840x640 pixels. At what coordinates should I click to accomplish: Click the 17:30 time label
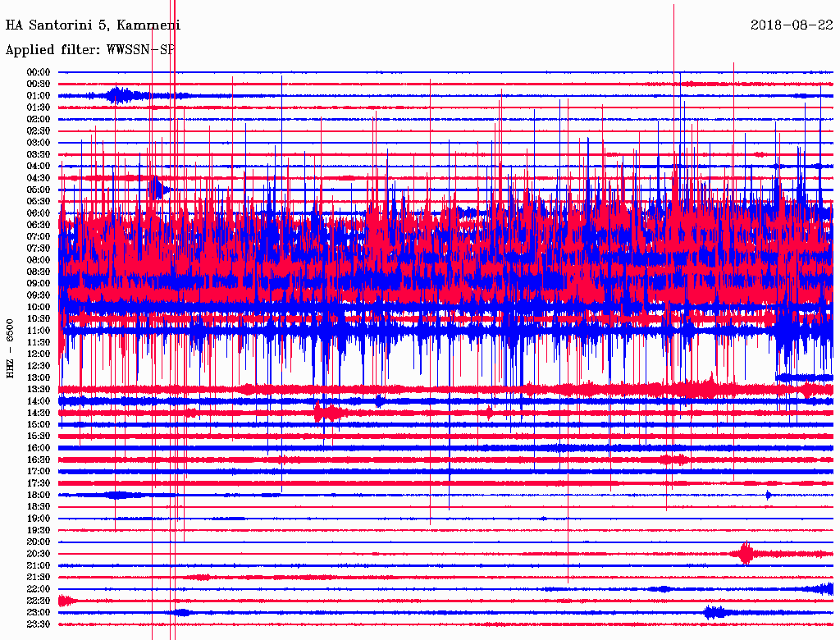[39, 483]
